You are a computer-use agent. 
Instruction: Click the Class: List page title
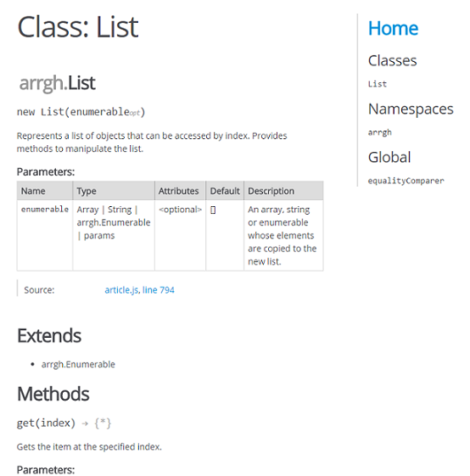click(x=78, y=27)
